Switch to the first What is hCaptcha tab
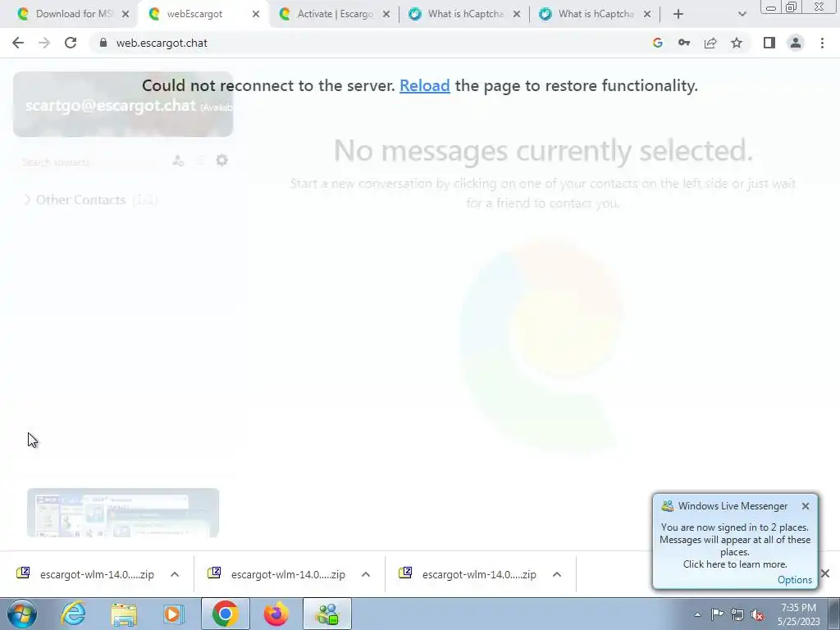The width and height of the screenshot is (840, 630). click(465, 14)
